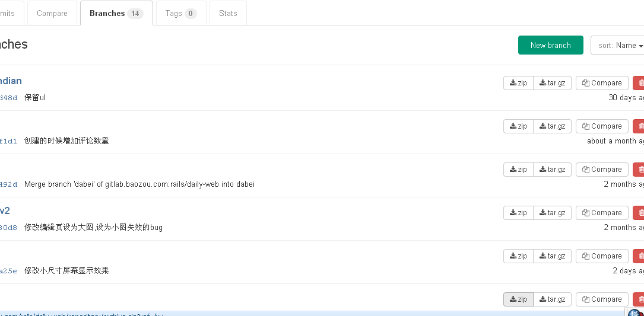Click commit message 创建的时候增加评论数量

point(66,141)
